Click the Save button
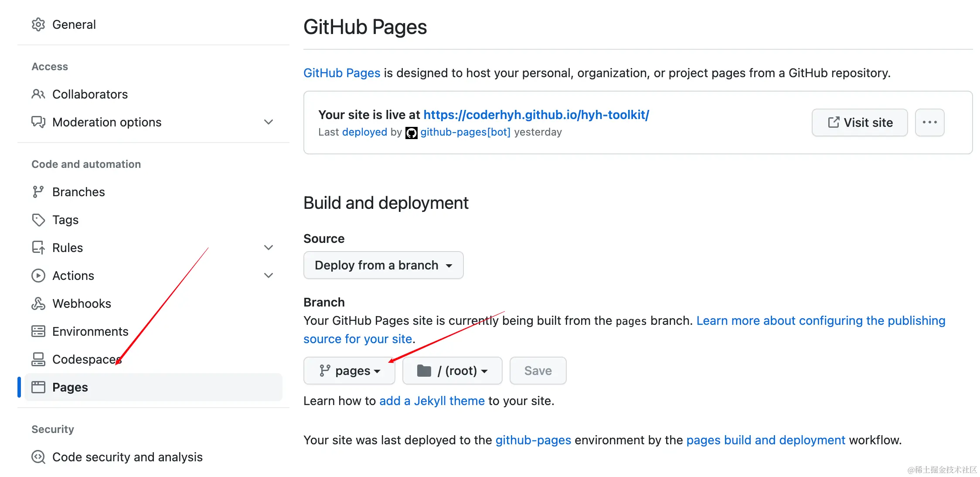 pyautogui.click(x=538, y=371)
